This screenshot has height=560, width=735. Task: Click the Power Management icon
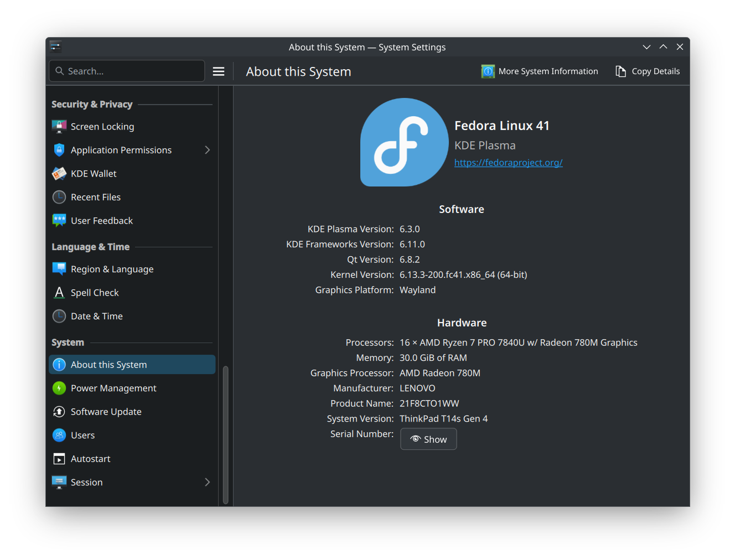coord(59,388)
